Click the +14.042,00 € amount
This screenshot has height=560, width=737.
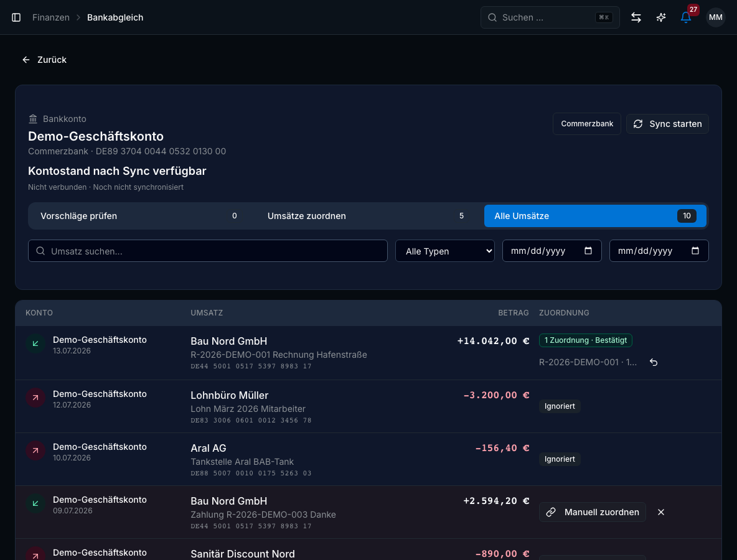point(493,341)
